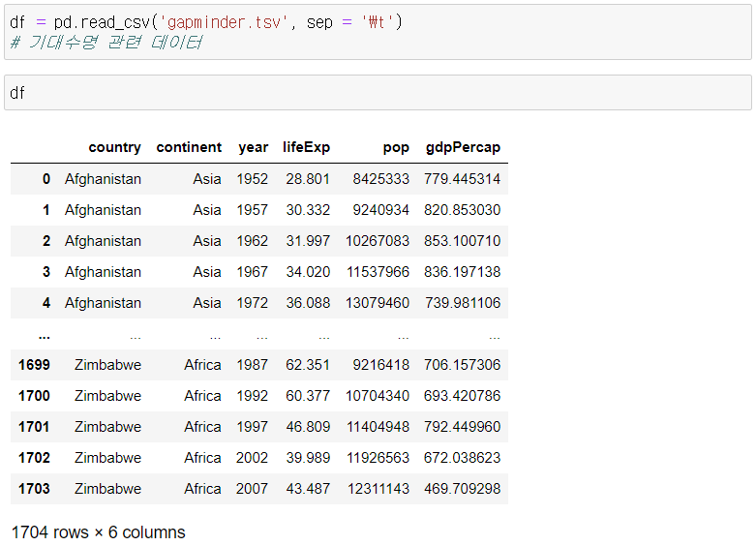Screen dimensions: 756x546
Task: Click row index 1703
Action: click(x=34, y=489)
